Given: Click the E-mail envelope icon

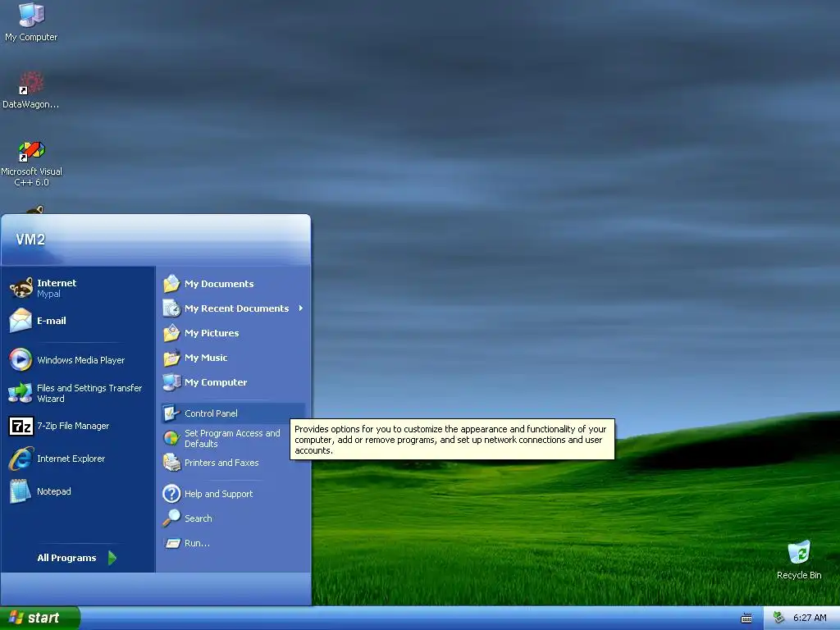Looking at the screenshot, I should point(21,321).
